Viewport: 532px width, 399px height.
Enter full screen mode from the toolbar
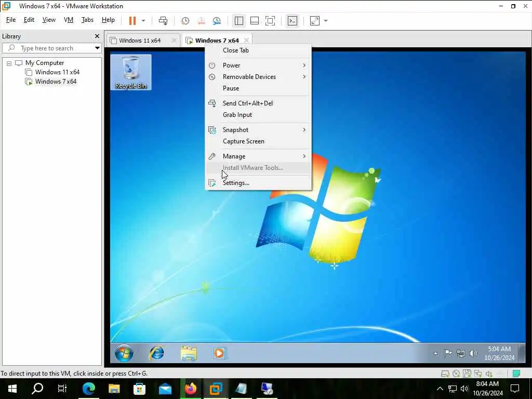[270, 21]
